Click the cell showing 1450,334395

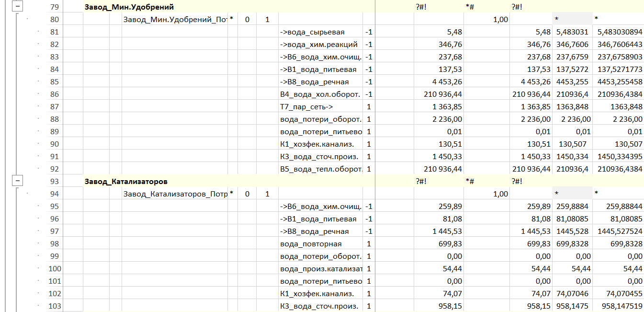click(618, 157)
